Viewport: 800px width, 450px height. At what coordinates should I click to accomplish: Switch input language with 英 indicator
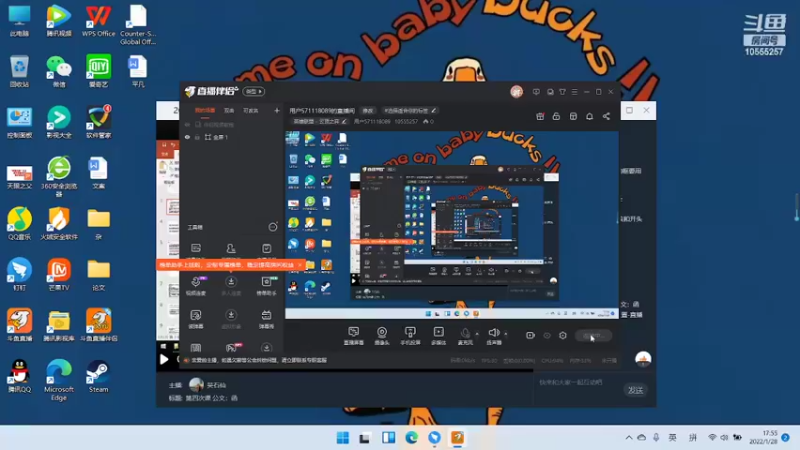coord(672,437)
